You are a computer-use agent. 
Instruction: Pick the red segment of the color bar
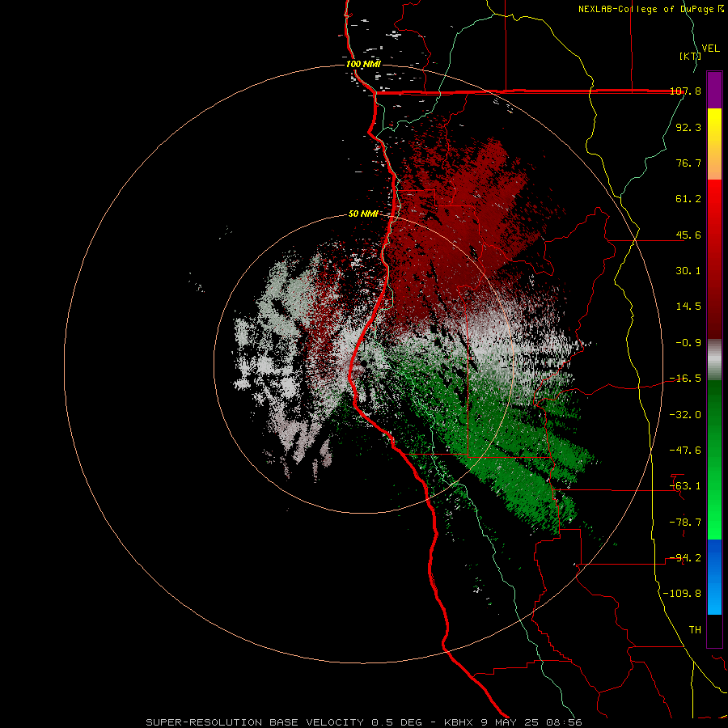(714, 259)
